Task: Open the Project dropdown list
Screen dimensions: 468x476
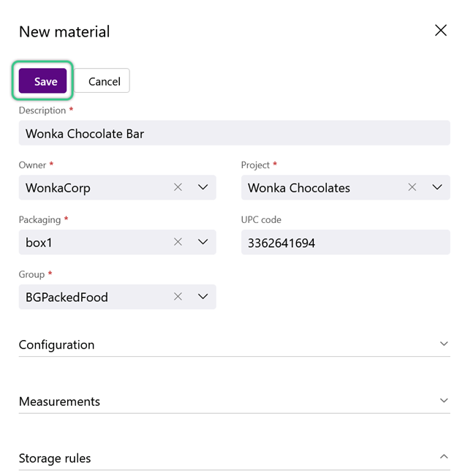Action: click(x=437, y=187)
